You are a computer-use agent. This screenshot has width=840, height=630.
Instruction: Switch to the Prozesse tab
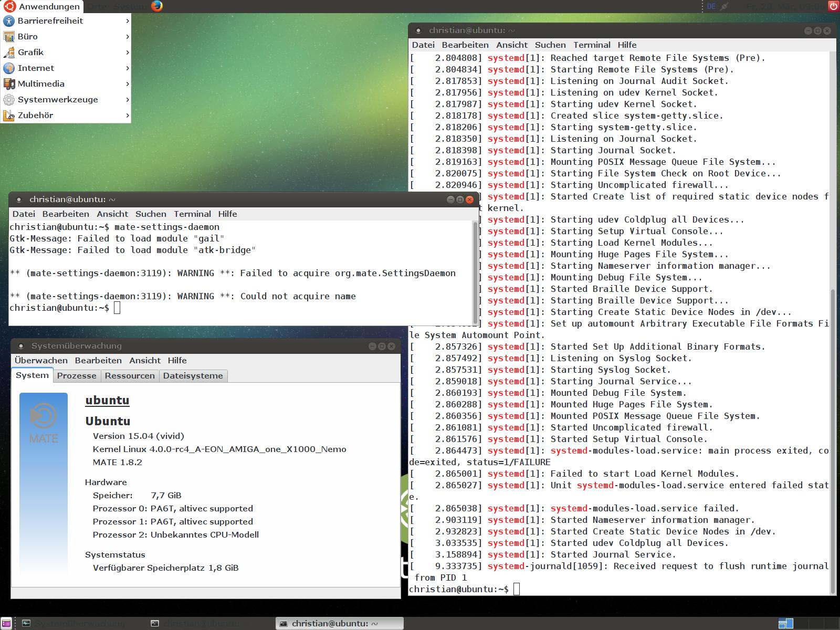(77, 376)
